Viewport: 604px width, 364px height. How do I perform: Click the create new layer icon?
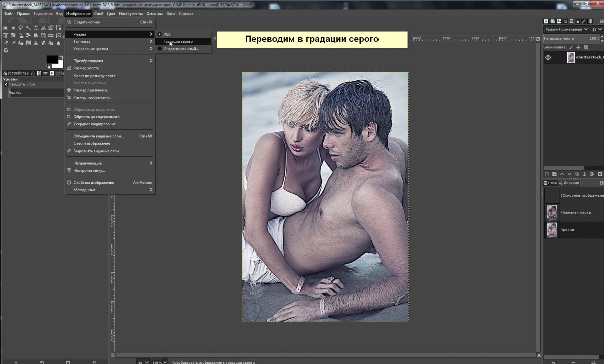point(547,174)
